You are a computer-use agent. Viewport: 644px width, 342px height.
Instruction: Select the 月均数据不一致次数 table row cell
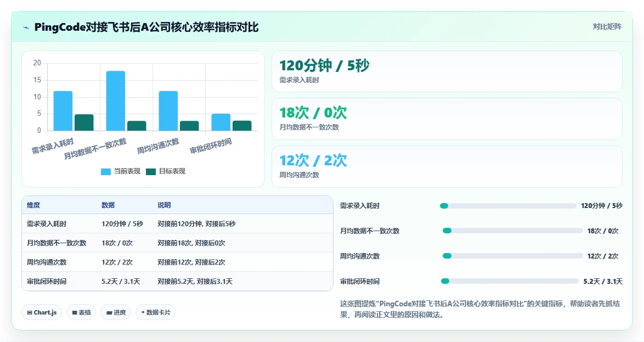coord(57,243)
